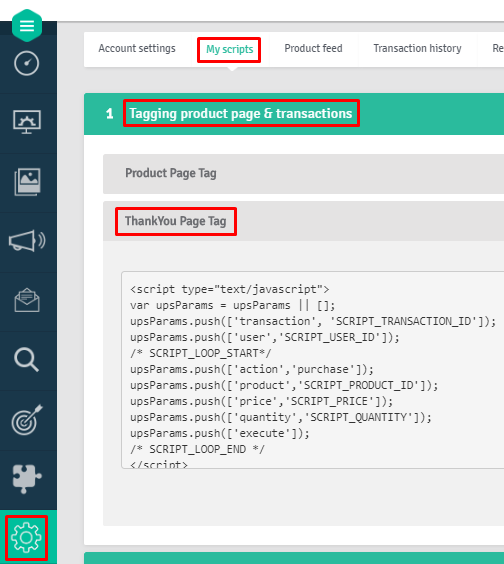Click the line containing 'SCRIPT_TRANSACTION_ID'
Viewport: 504px width, 564px height.
[x=313, y=321]
